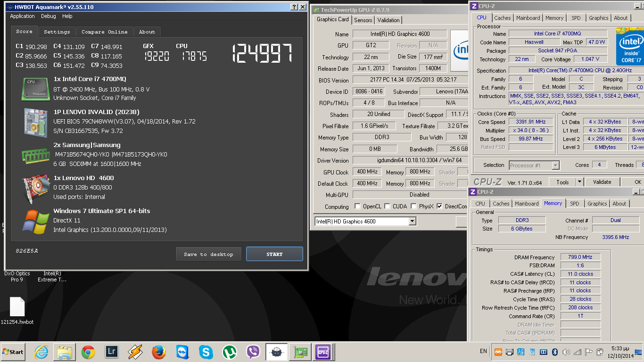Click the Tools button in CPU-Z
The width and height of the screenshot is (644, 362).
[562, 182]
